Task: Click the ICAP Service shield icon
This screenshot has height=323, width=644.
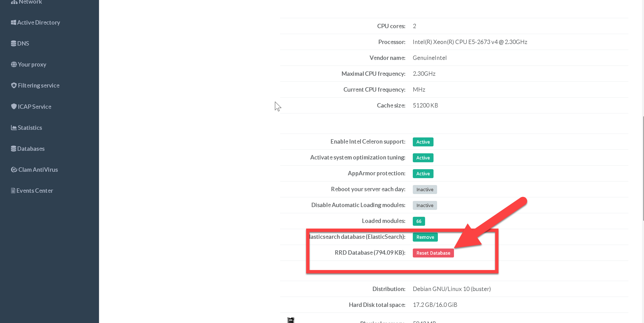Action: tap(14, 106)
